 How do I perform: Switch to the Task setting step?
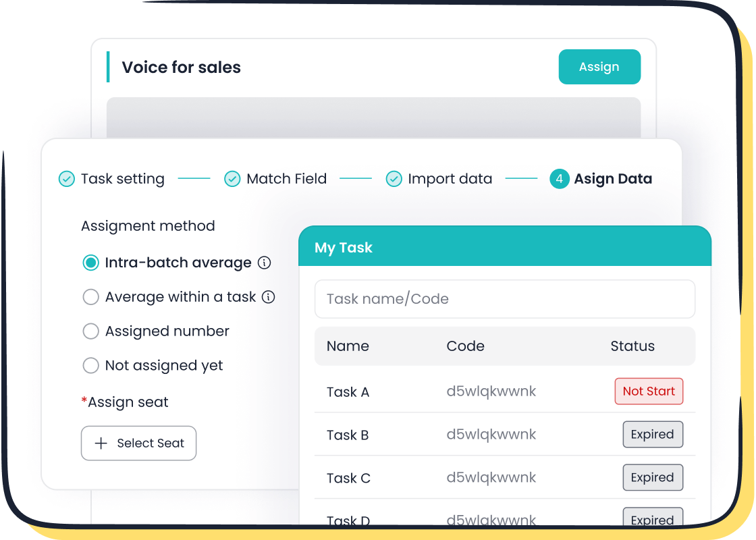tap(122, 179)
